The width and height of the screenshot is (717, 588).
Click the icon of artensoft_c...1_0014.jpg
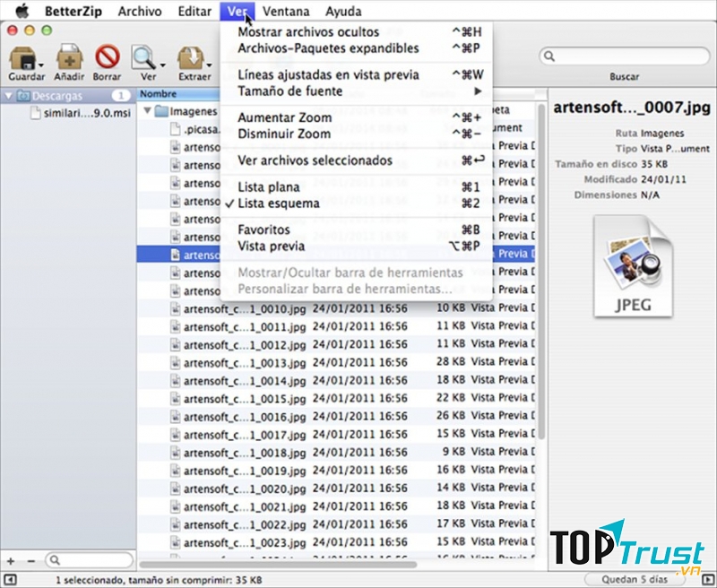coord(175,380)
